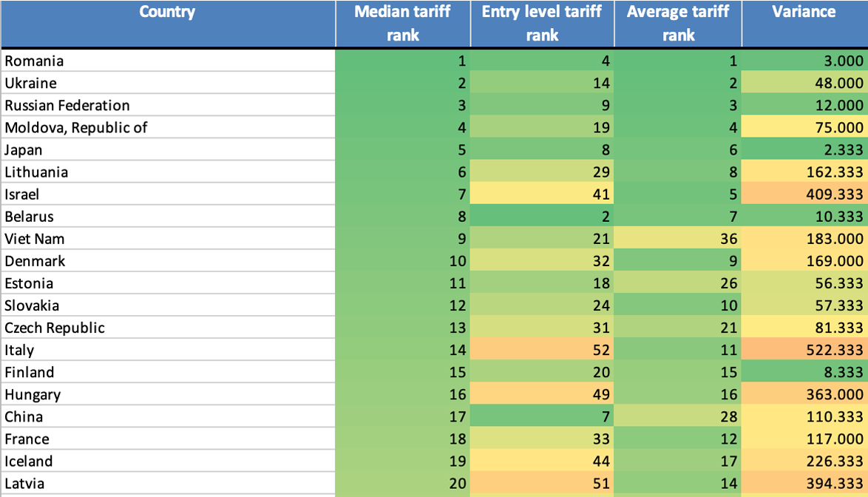868x497 pixels.
Task: Select the Romania country cell
Action: pos(34,61)
